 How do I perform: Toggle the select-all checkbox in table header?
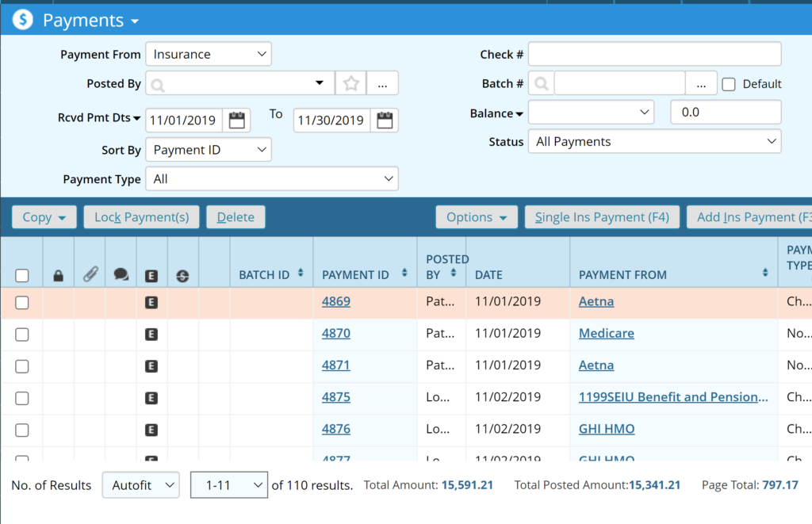point(22,276)
